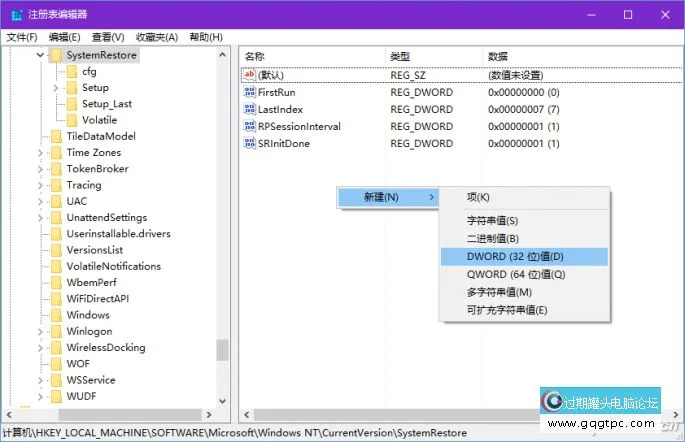685x442 pixels.
Task: Expand the UnattendSettings tree node
Action: click(40, 218)
